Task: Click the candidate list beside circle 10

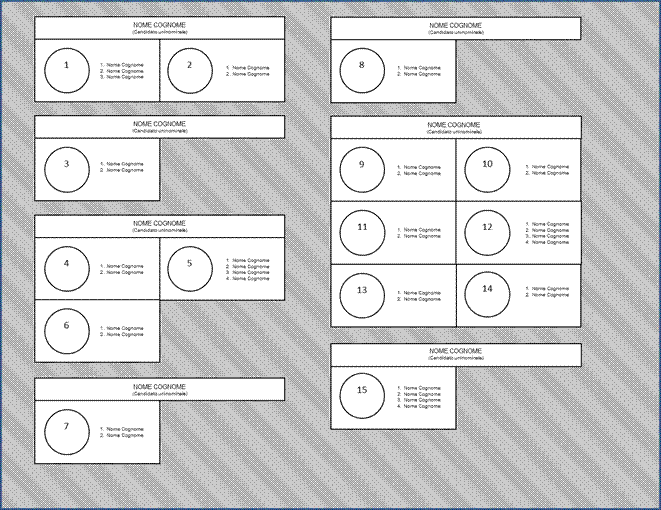Action: tap(547, 170)
